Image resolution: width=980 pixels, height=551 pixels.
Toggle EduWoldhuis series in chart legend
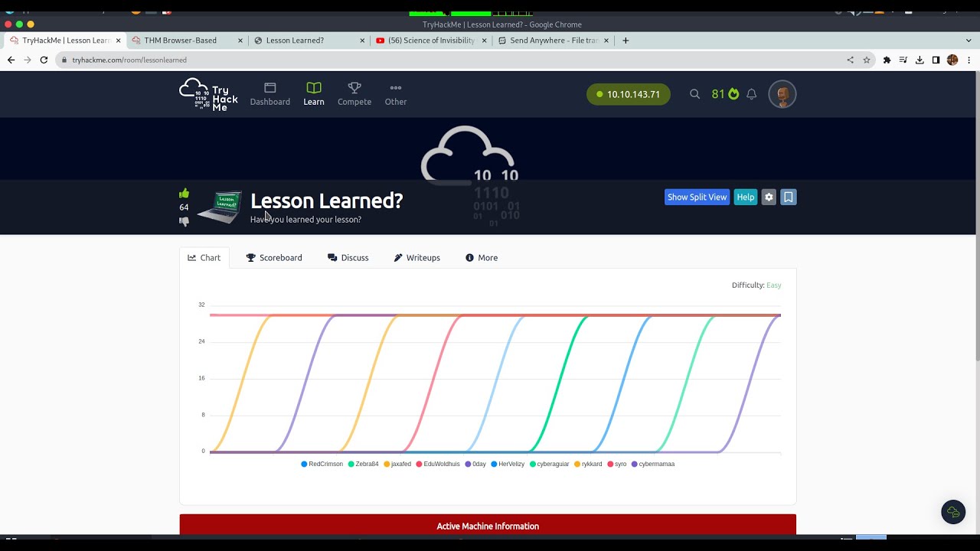click(x=438, y=464)
